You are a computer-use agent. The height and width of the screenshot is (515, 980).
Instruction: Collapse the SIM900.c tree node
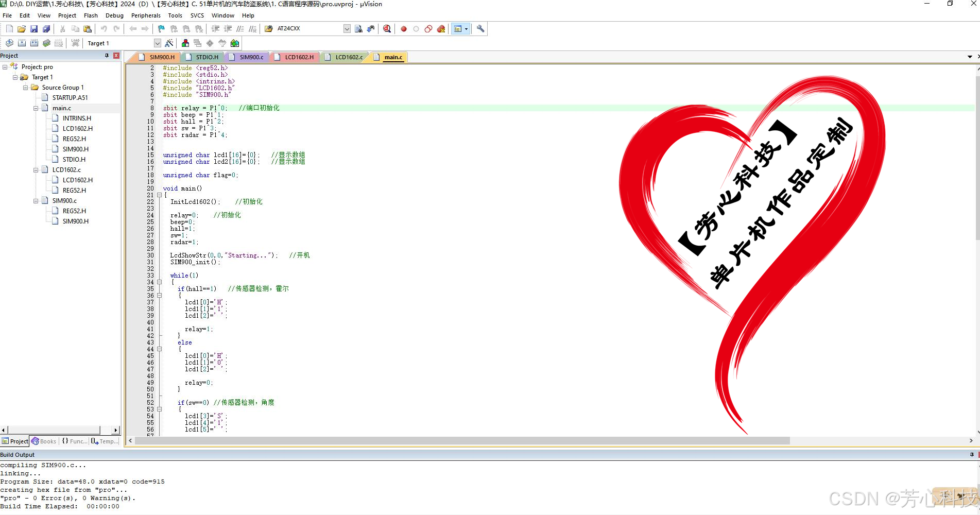pyautogui.click(x=36, y=201)
